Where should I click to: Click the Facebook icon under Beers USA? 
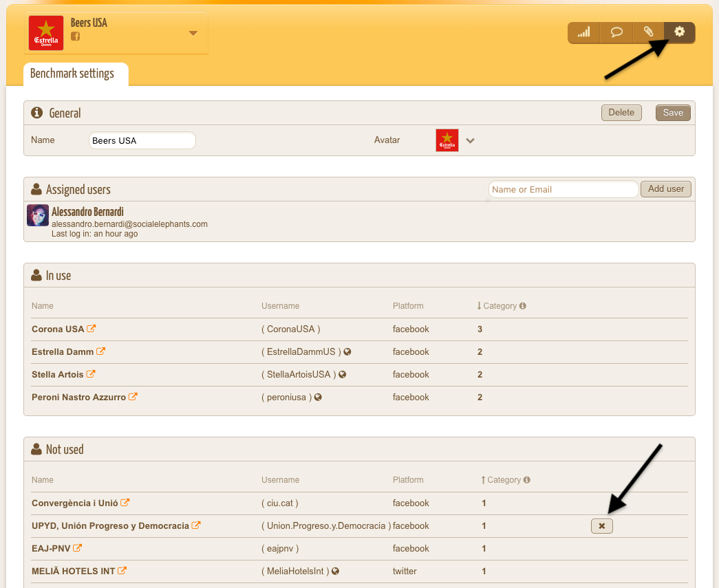(75, 36)
